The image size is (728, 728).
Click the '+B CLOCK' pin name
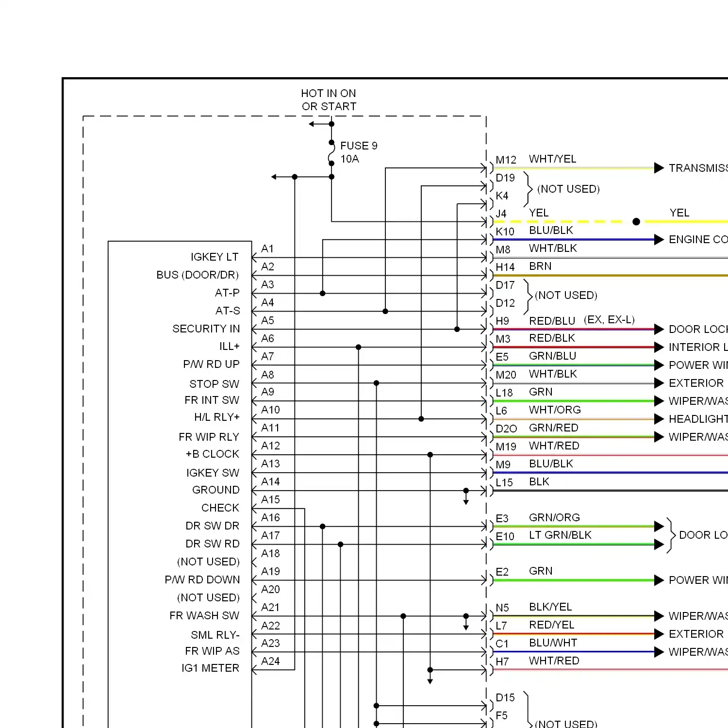click(x=213, y=454)
